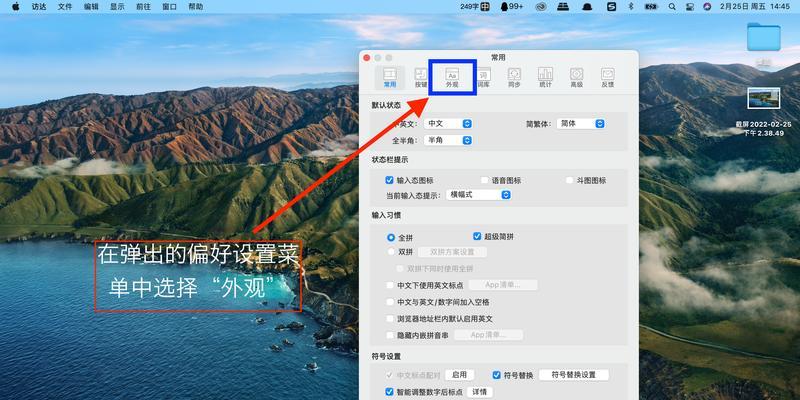This screenshot has height=400, width=800.
Task: Click the Siri icon in menu bar
Action: (x=707, y=7)
